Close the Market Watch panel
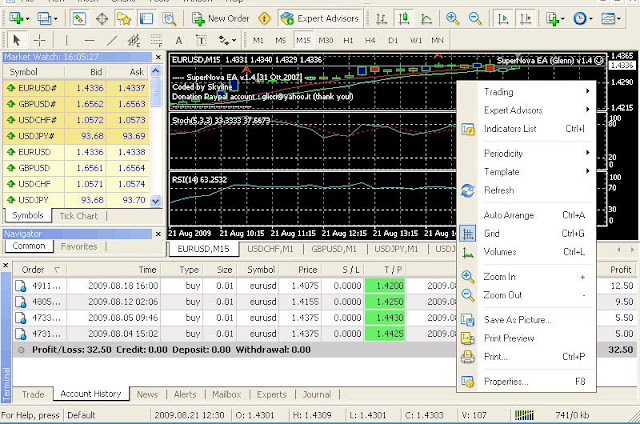 coord(158,57)
